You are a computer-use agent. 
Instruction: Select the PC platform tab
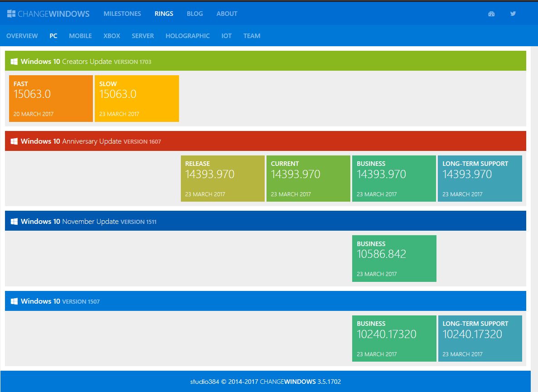tap(53, 36)
